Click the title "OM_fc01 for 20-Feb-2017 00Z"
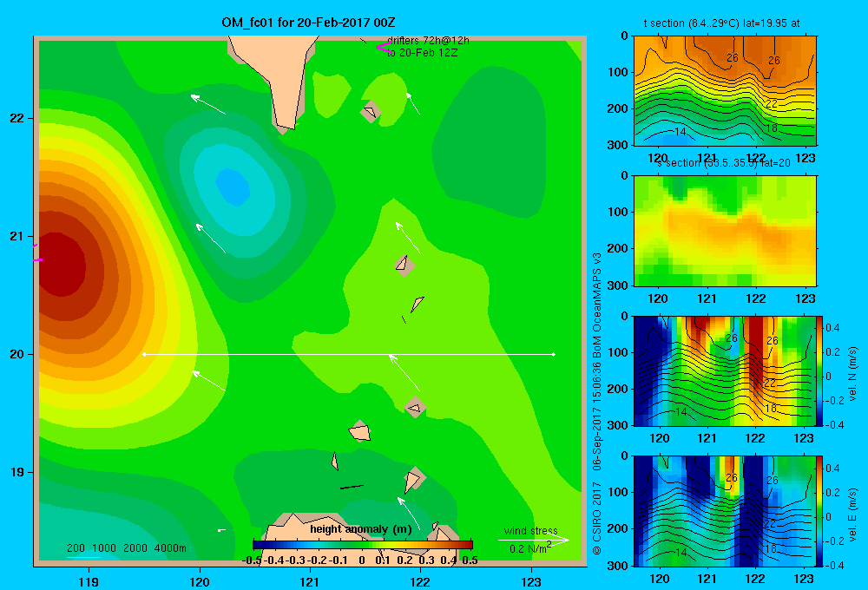 pos(308,23)
